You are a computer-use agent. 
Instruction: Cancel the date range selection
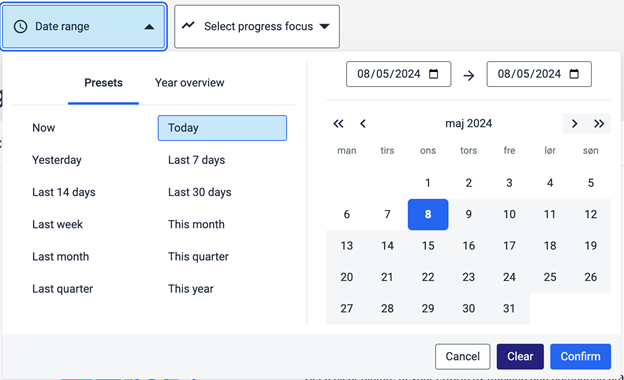(x=462, y=357)
